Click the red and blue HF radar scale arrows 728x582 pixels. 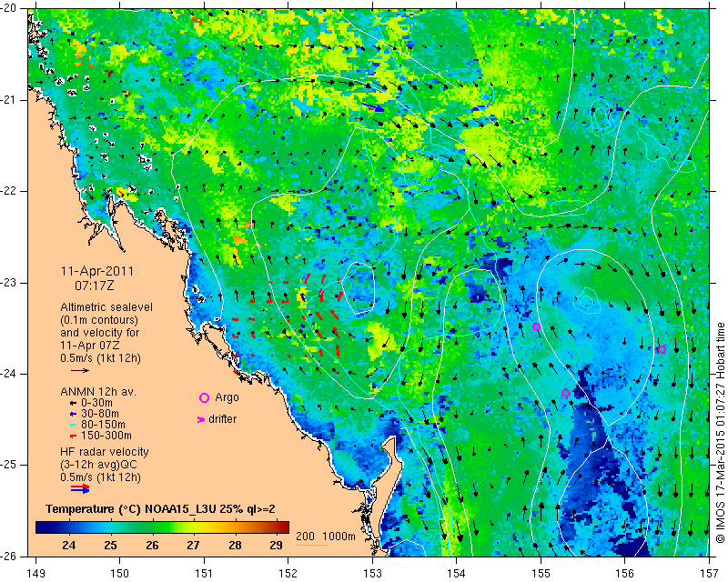click(x=80, y=488)
